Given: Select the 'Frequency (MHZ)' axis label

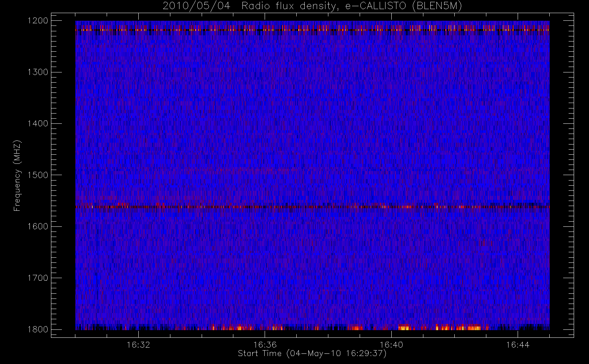Looking at the screenshot, I should pos(17,176).
